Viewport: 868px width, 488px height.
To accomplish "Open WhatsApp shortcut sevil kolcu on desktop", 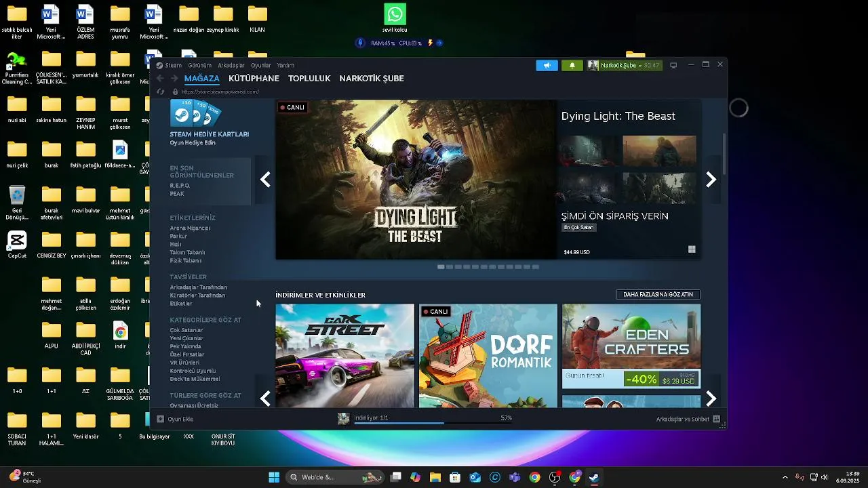I will 395,18.
